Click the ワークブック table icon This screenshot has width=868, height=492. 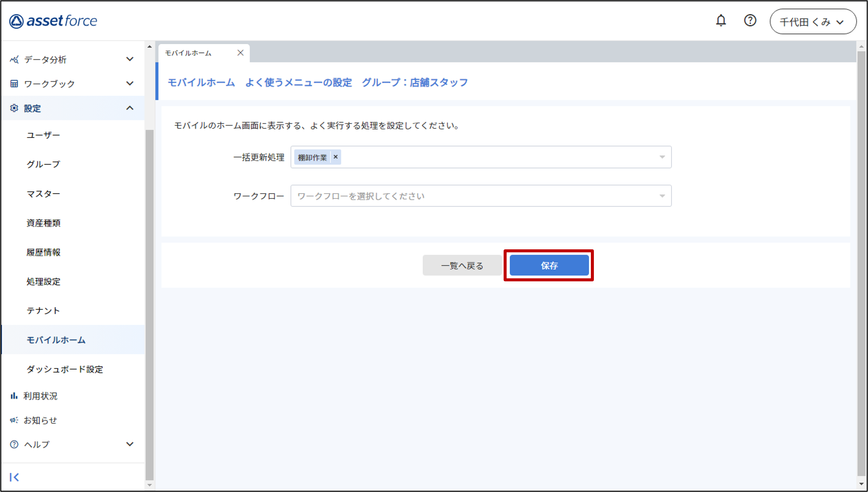click(x=14, y=83)
